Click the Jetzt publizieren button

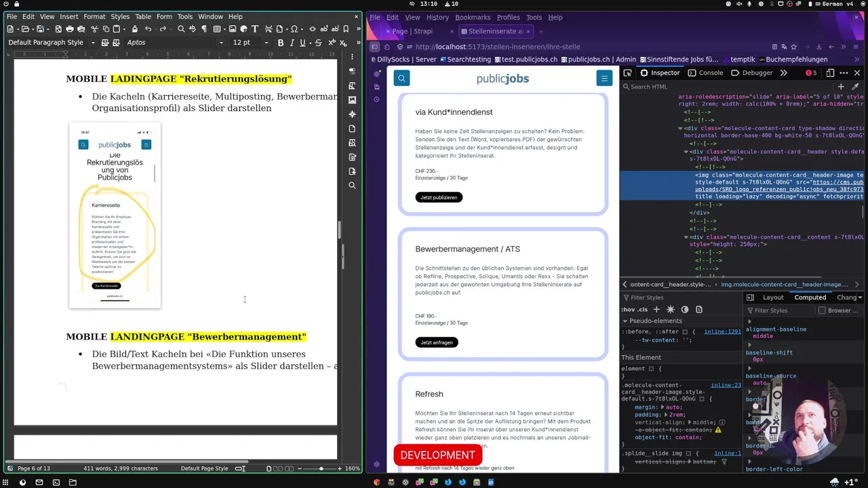(x=439, y=197)
